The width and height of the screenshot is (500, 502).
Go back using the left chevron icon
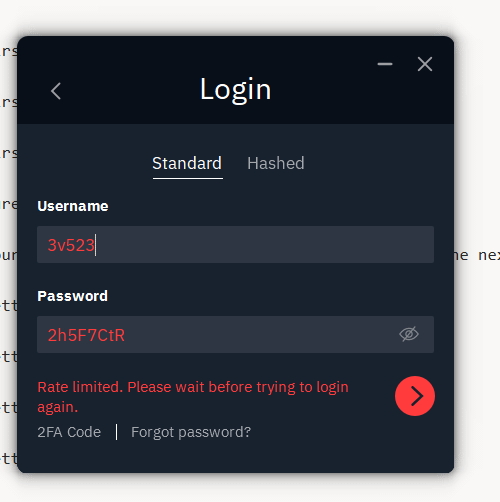pos(56,91)
